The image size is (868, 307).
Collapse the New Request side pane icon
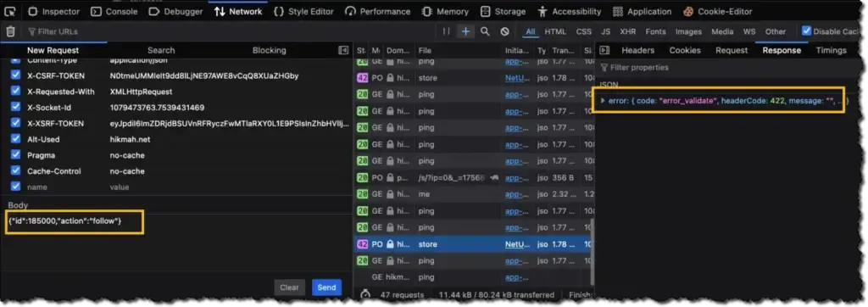pyautogui.click(x=344, y=50)
